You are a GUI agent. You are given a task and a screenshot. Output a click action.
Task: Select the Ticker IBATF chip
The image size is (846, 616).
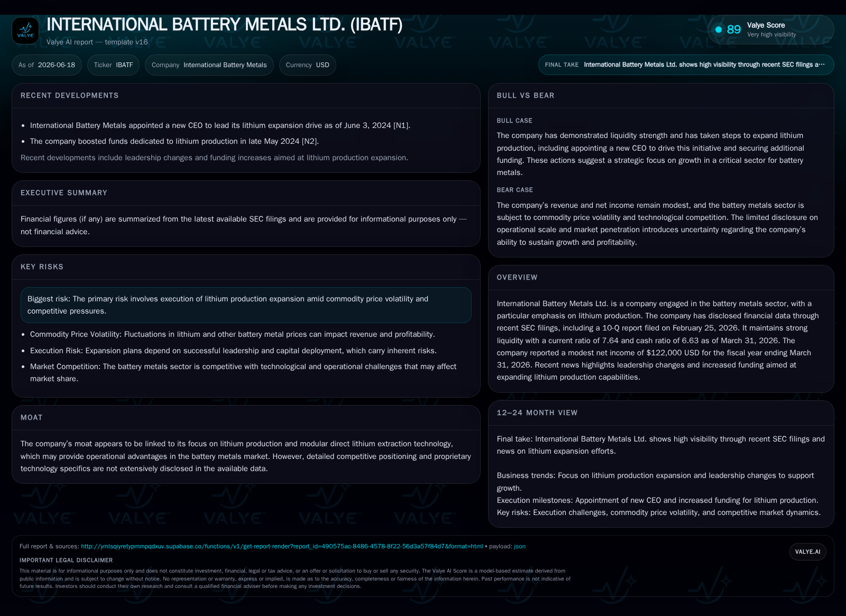click(113, 65)
